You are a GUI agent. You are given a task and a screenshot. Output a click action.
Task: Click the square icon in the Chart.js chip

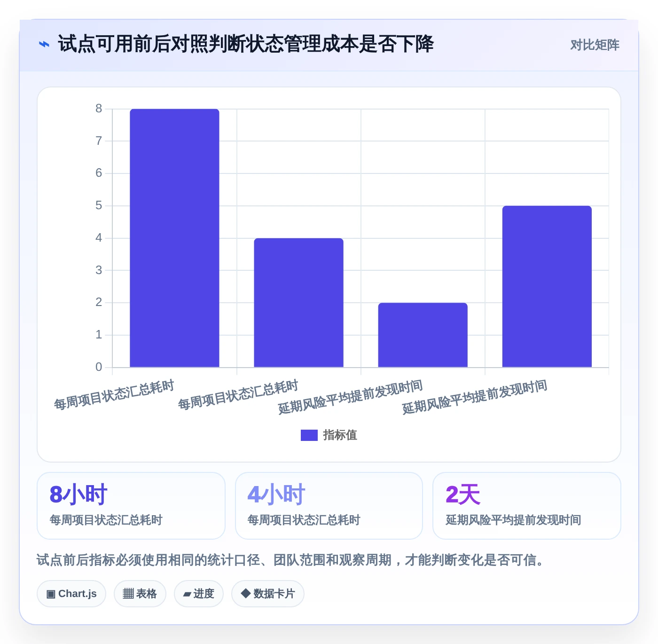point(51,594)
